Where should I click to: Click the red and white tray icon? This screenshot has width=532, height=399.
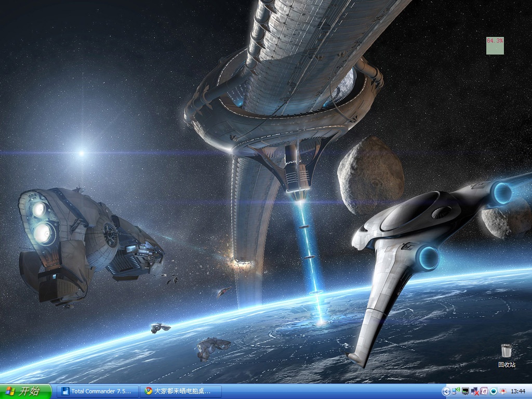[503, 391]
